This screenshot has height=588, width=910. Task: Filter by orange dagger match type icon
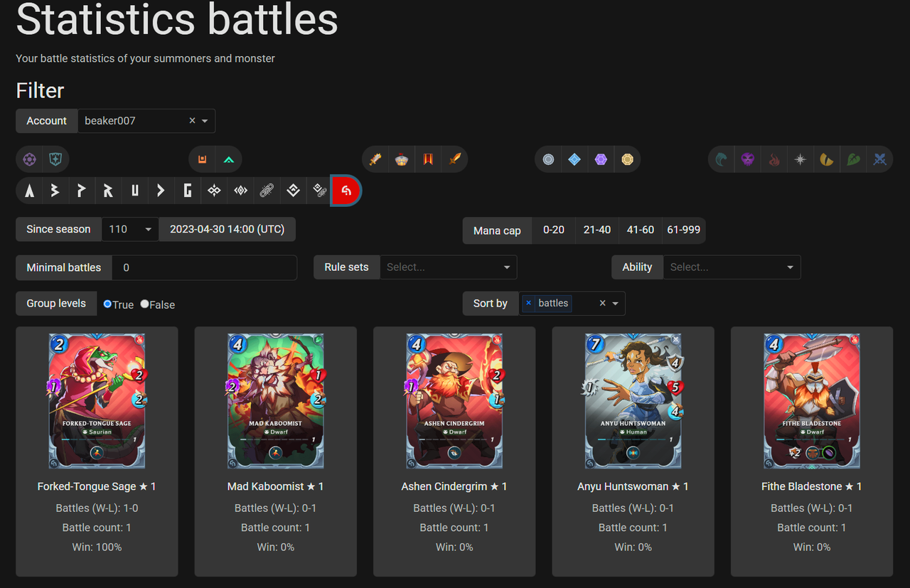click(454, 159)
